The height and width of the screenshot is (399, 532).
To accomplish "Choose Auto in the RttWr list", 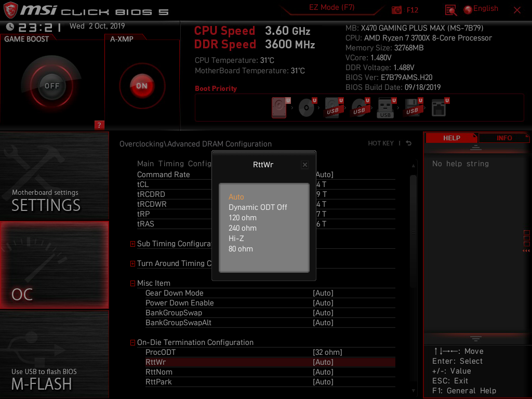I will tap(236, 197).
